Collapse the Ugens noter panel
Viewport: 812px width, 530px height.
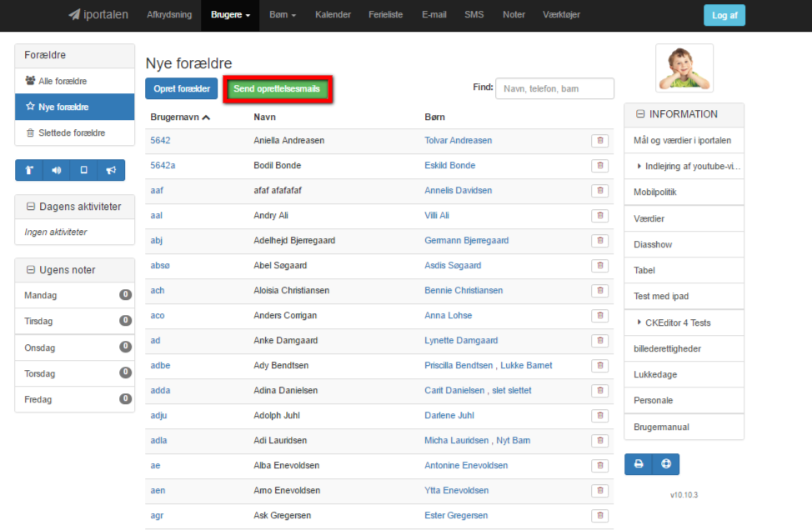[31, 270]
